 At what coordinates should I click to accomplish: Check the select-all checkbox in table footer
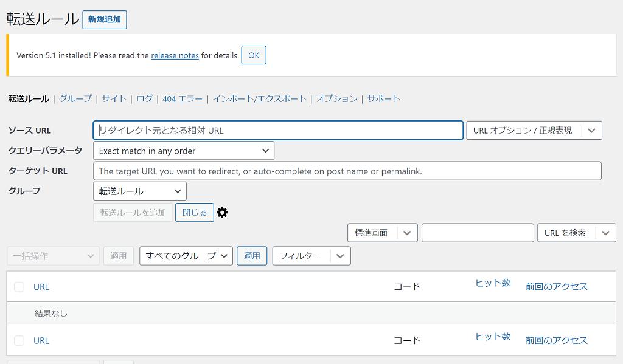(x=19, y=340)
